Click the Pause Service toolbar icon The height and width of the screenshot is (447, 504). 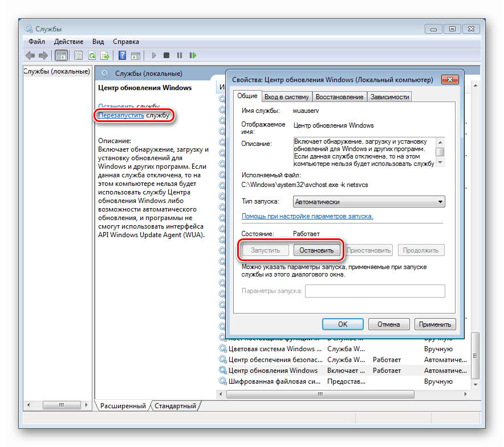(180, 55)
